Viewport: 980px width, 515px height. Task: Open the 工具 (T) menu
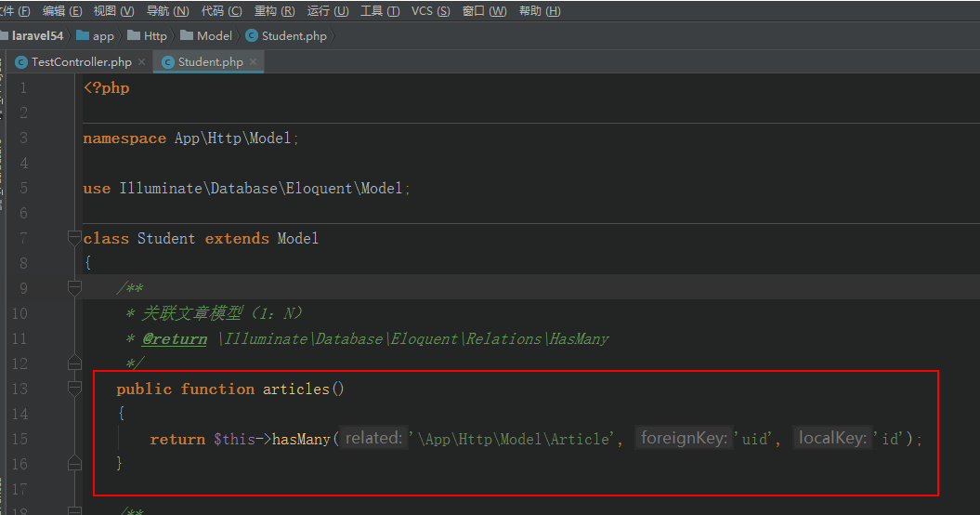[380, 11]
